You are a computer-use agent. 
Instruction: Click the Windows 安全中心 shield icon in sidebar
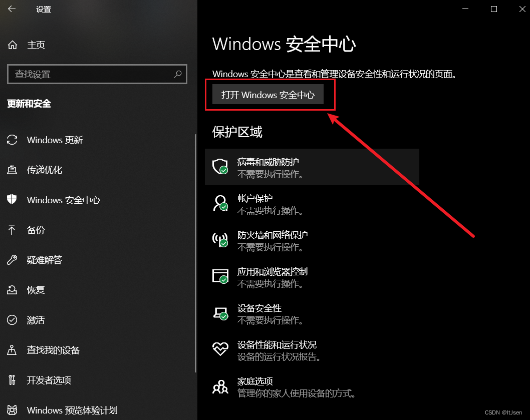point(12,199)
